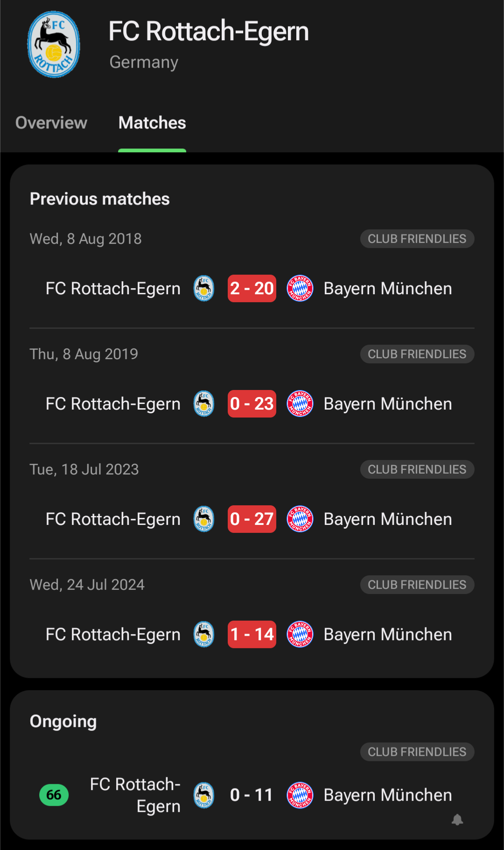Open the 0 - 27 score result
The height and width of the screenshot is (850, 504).
252,519
